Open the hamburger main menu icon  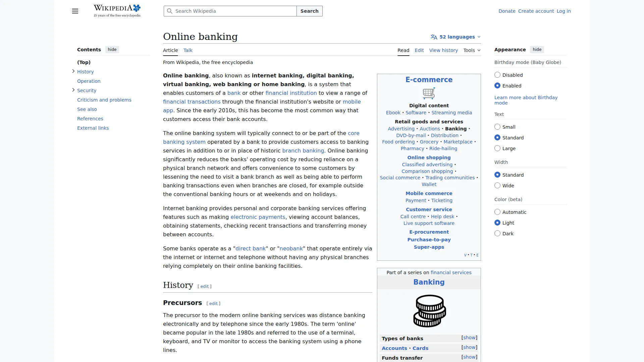75,11
